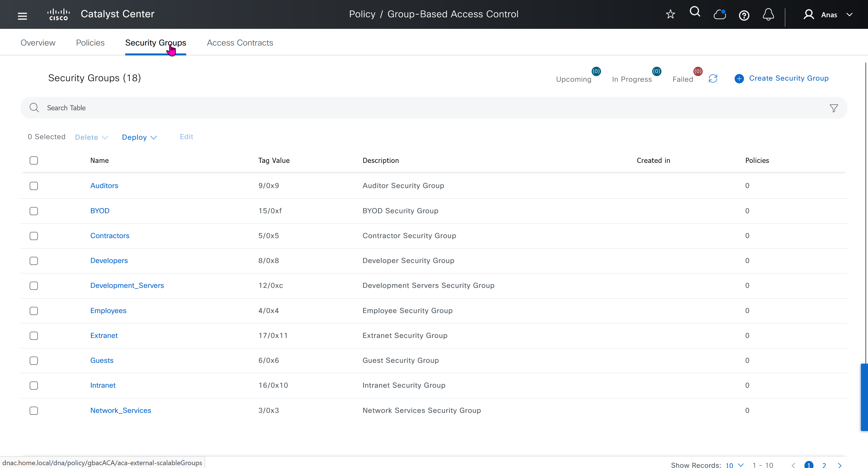Open the global search magnifier icon

[695, 12]
